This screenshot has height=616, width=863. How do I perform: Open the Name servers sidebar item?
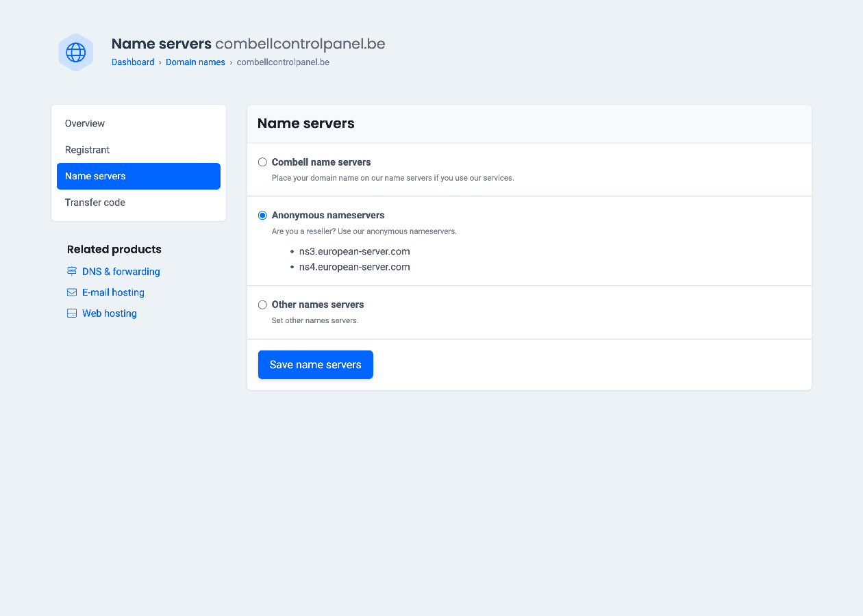[x=138, y=176]
